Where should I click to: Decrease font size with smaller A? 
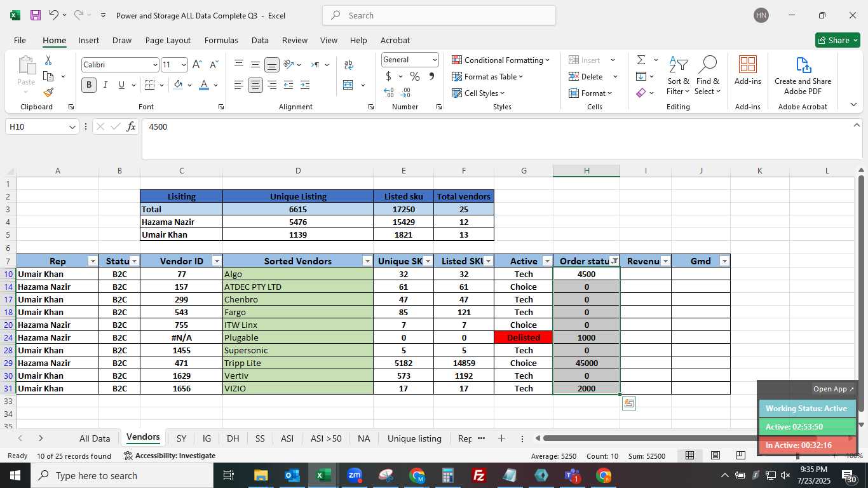click(x=214, y=64)
